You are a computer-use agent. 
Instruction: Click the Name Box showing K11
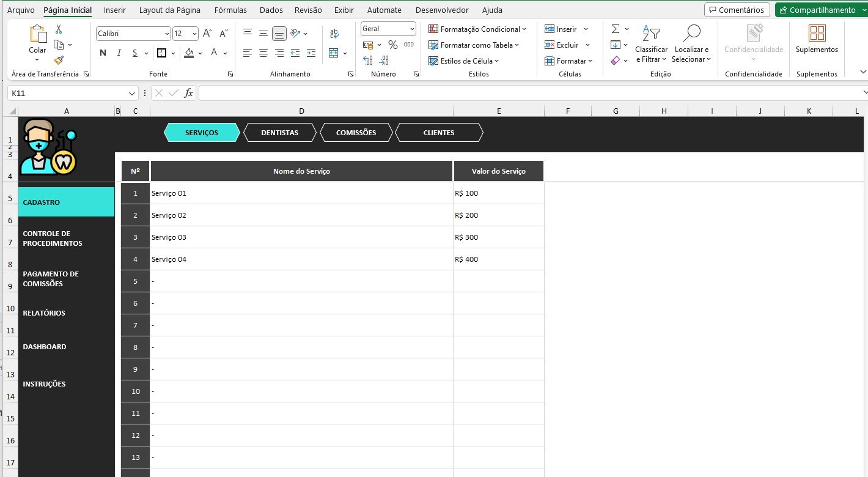(x=67, y=93)
